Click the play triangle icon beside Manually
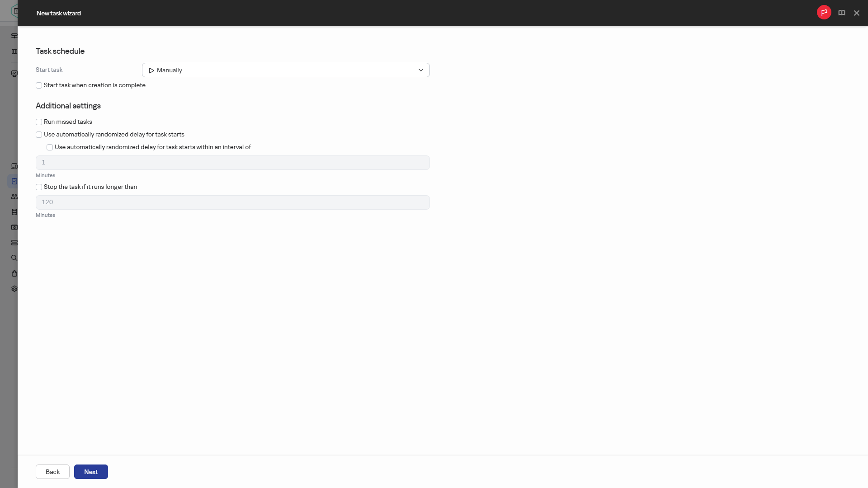This screenshot has width=868, height=488. click(151, 70)
